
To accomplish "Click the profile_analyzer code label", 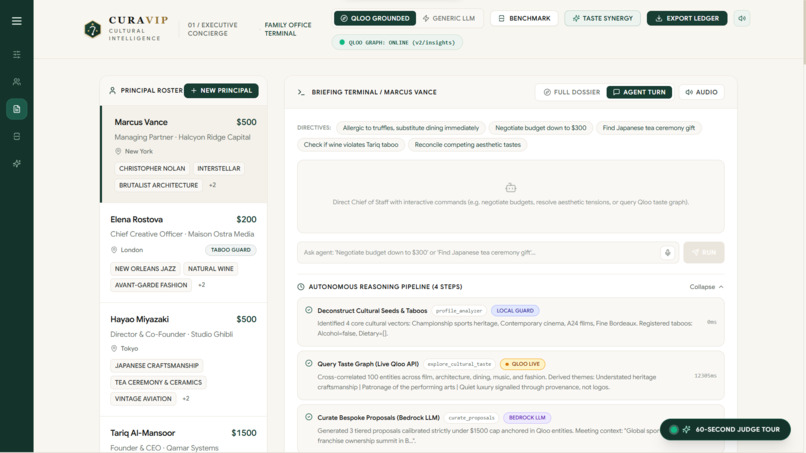I will [x=459, y=311].
